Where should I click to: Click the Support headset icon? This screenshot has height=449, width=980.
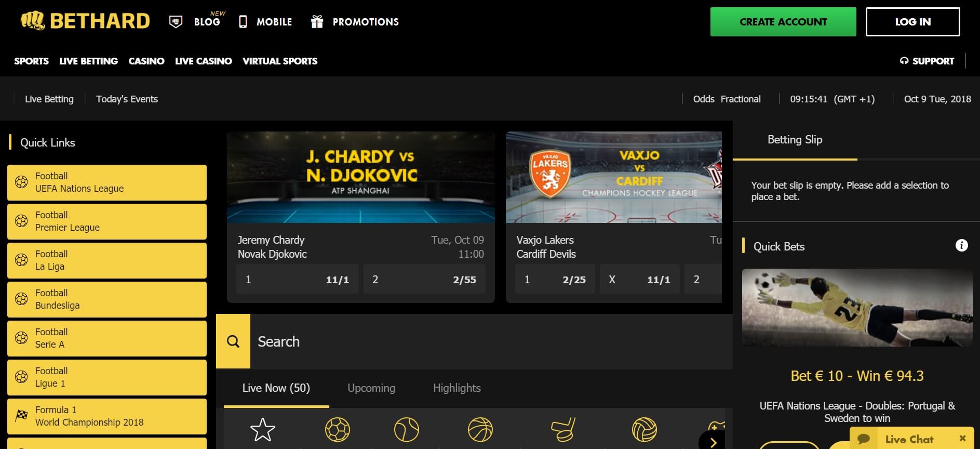pos(904,61)
